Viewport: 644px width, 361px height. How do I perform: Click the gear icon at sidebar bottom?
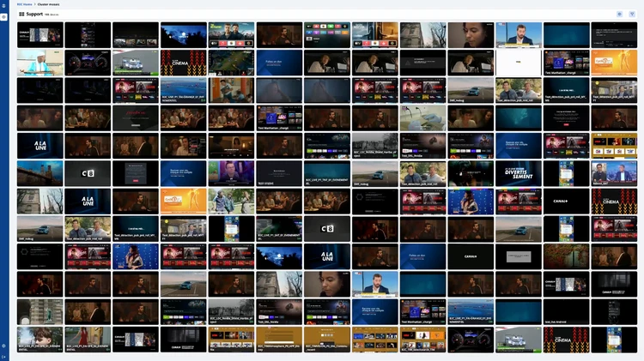tap(3, 346)
